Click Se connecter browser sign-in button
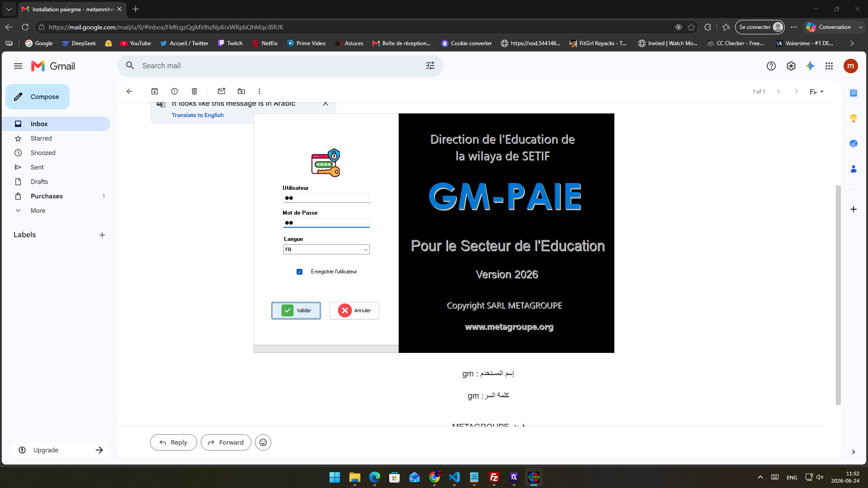The width and height of the screenshot is (868, 488). (x=759, y=27)
